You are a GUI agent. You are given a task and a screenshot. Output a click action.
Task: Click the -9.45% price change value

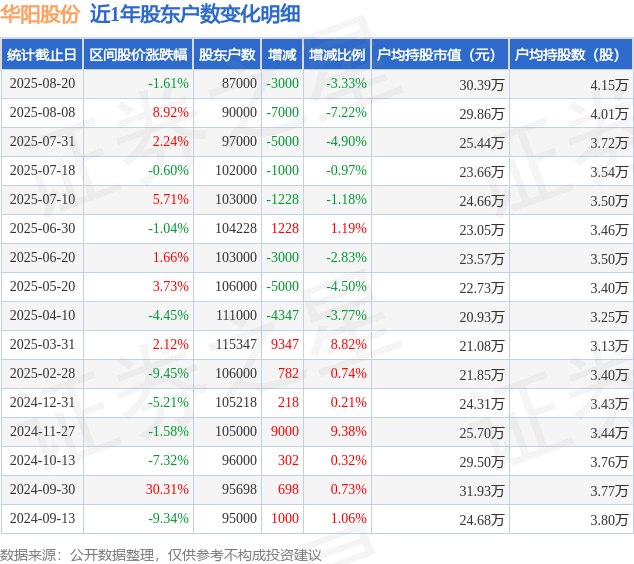pyautogui.click(x=168, y=373)
